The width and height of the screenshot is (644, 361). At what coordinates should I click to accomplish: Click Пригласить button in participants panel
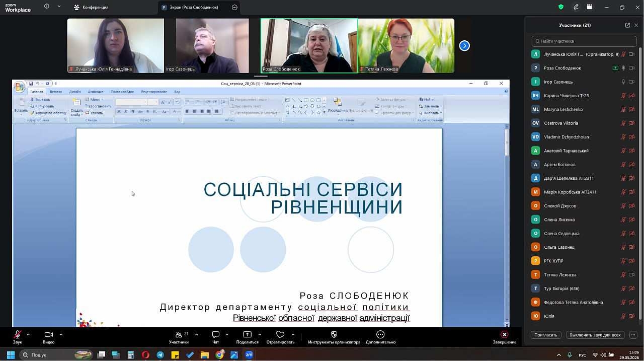point(546,335)
